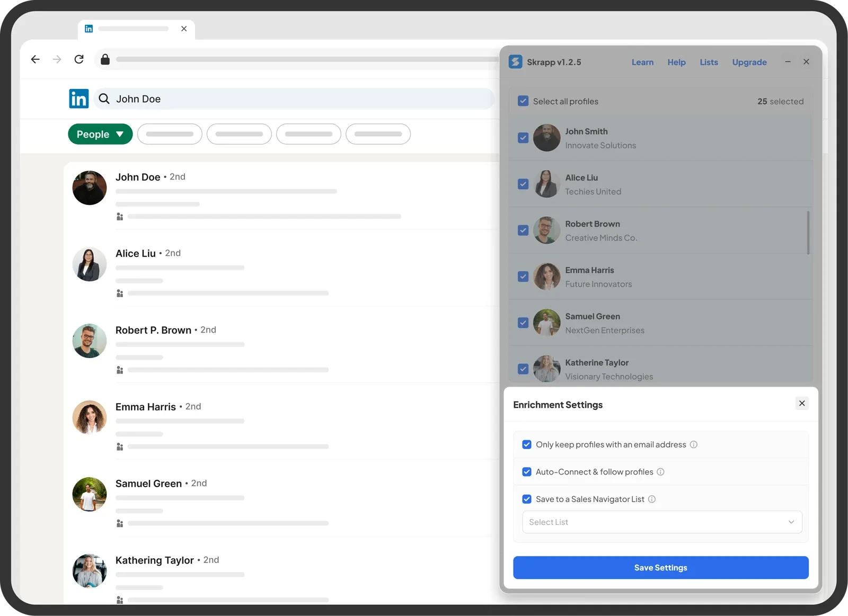Click Kathering Taylor's profile photo
Screen dimensions: 848x616
point(90,571)
